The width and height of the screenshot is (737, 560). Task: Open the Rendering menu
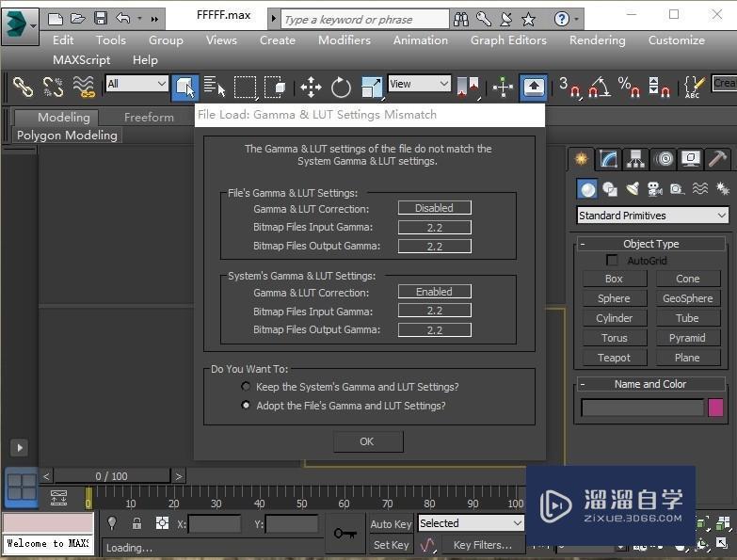pyautogui.click(x=598, y=40)
